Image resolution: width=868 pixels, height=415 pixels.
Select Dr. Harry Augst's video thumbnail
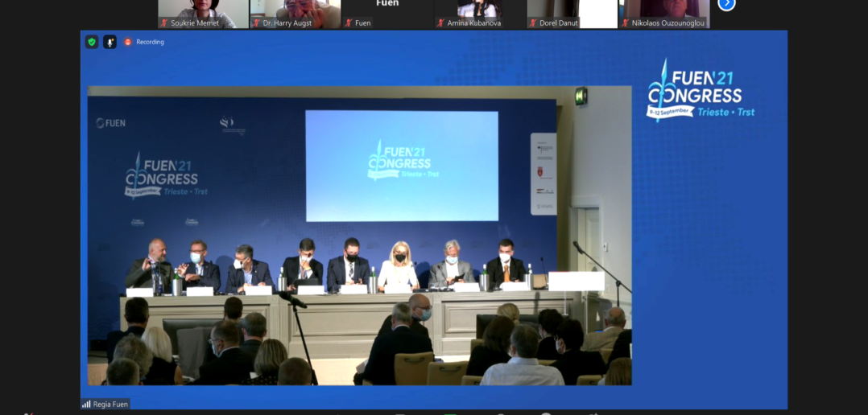(295, 14)
